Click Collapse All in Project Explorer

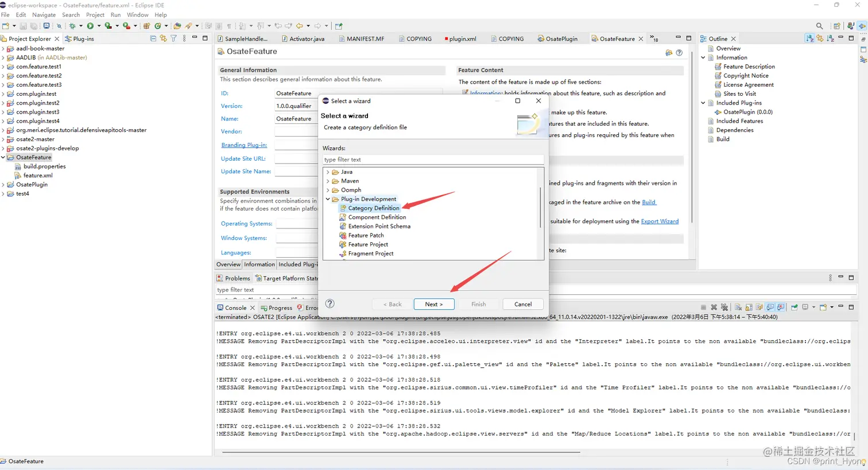coord(153,38)
